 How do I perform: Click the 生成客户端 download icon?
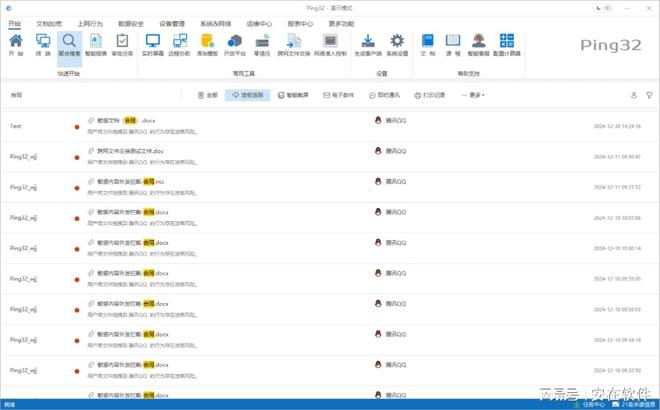[369, 46]
